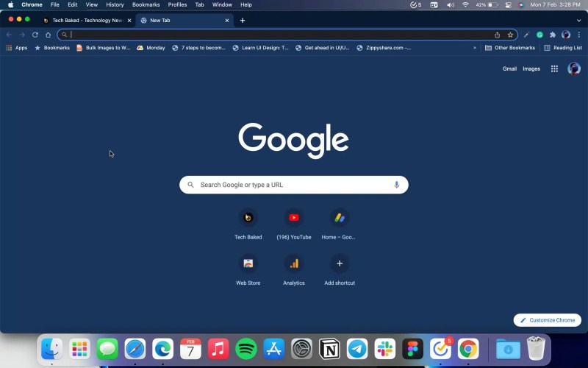The height and width of the screenshot is (368, 588).
Task: Open the Chrome profile avatar in toolbar
Action: click(566, 35)
